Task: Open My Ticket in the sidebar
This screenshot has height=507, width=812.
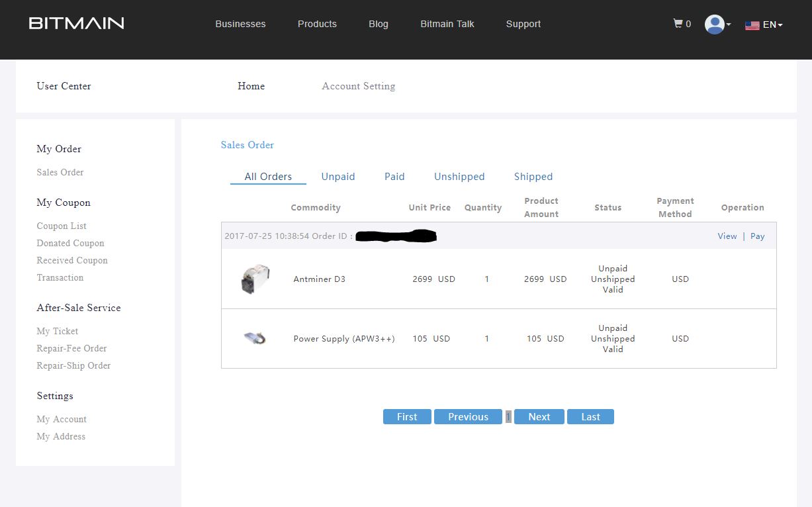Action: [58, 331]
